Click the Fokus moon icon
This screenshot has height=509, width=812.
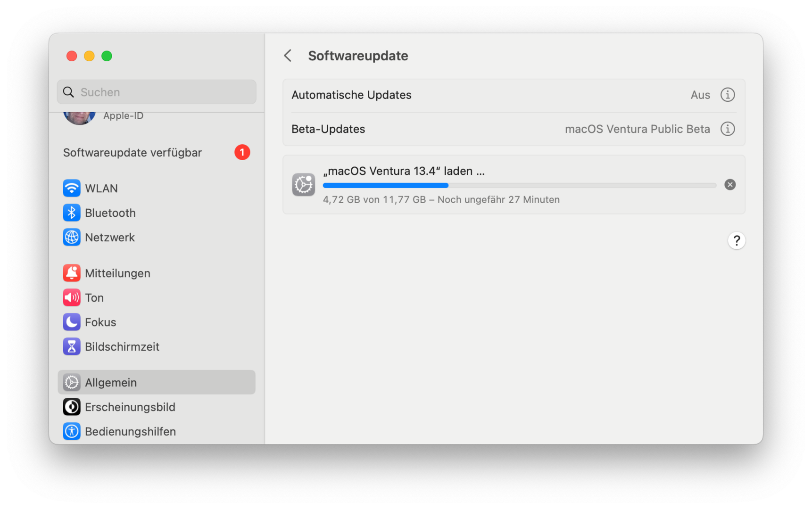tap(72, 322)
